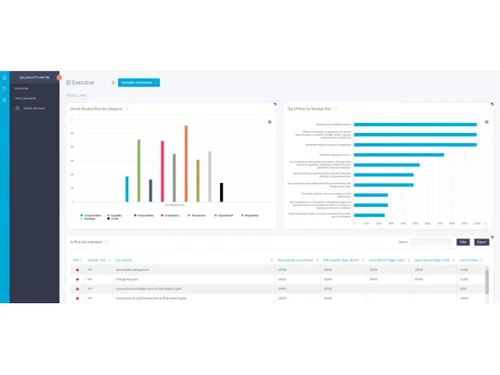Open info icon beside Overall Residual Risk title
500x375 pixels.
pyautogui.click(x=127, y=109)
